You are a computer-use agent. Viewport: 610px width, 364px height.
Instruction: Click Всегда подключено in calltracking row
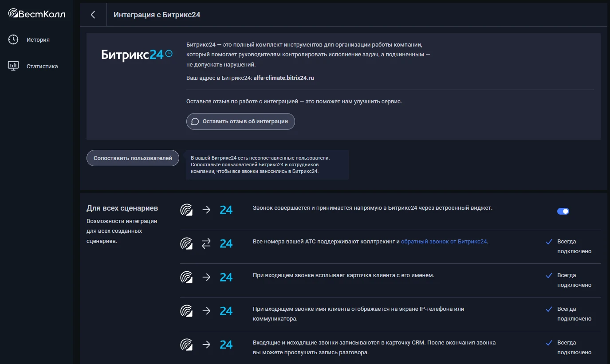(x=574, y=247)
